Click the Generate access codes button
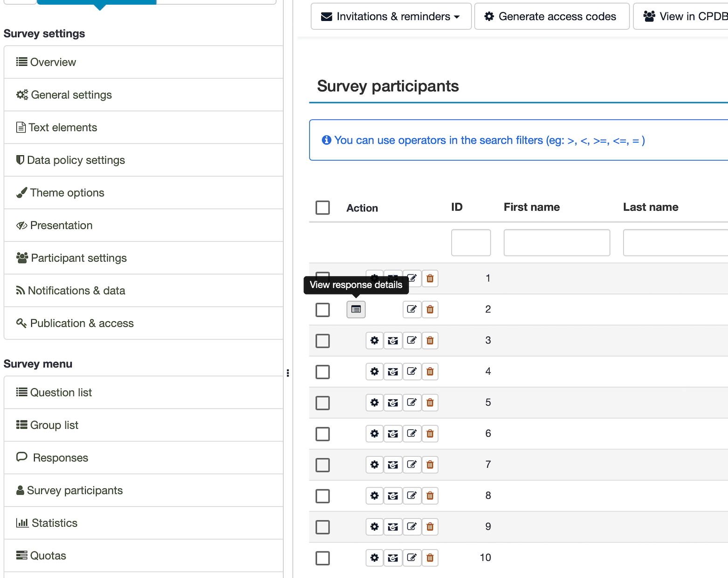The image size is (728, 578). point(551,17)
